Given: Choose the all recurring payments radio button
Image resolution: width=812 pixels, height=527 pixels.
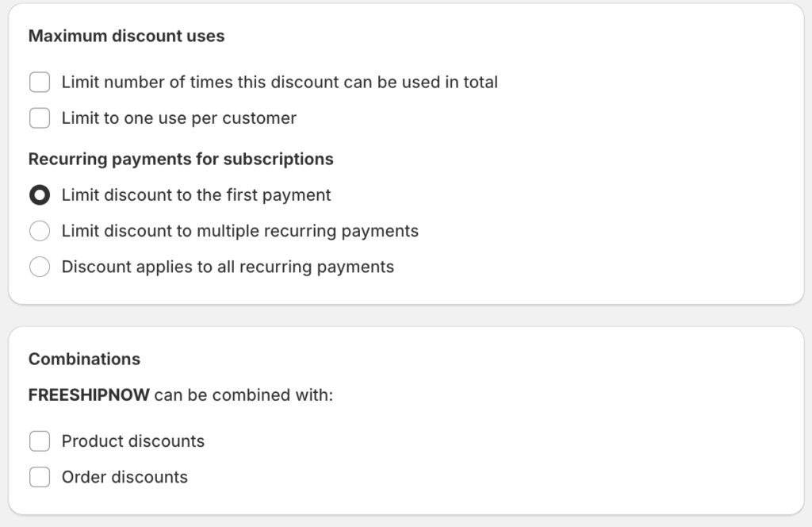Looking at the screenshot, I should 40,267.
